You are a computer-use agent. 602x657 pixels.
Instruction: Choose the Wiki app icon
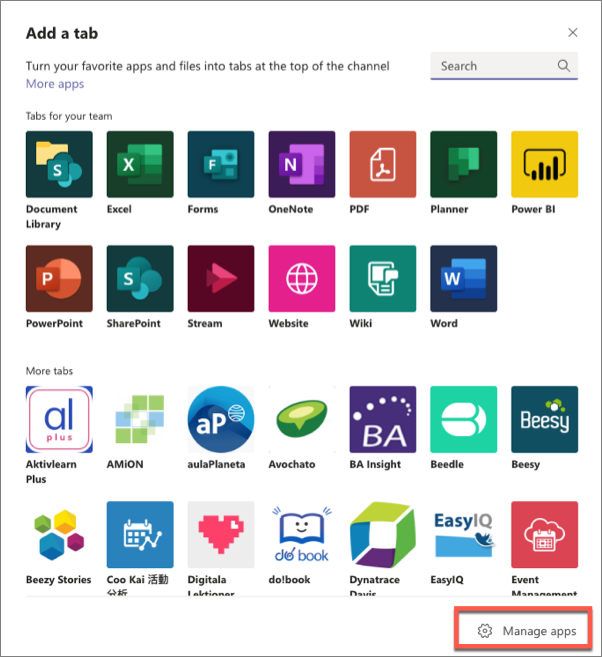(x=383, y=278)
